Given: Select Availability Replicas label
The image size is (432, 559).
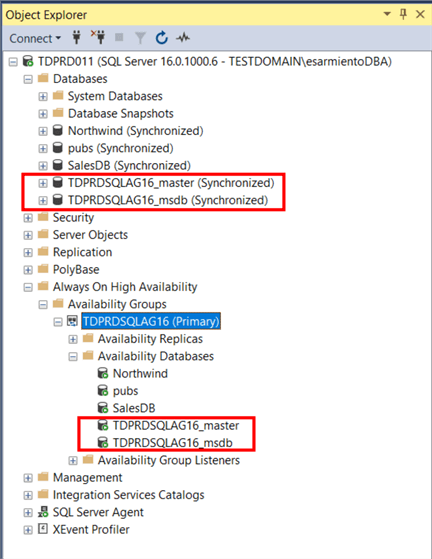Looking at the screenshot, I should click(x=150, y=339).
